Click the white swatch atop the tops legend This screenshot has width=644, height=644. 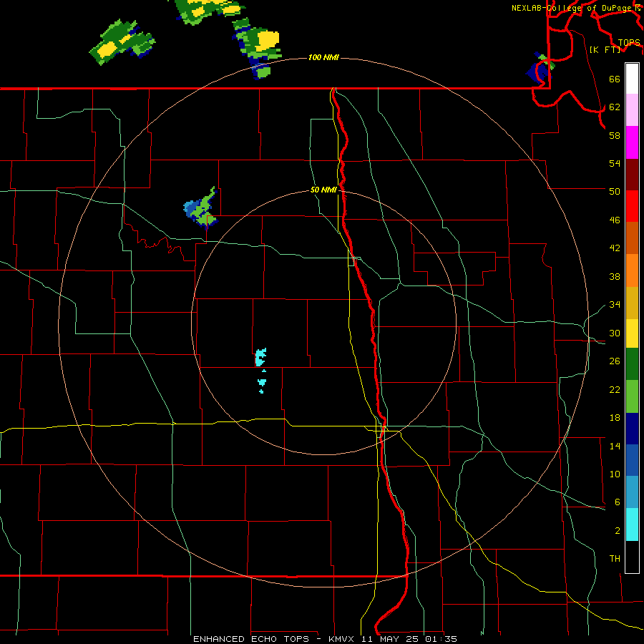pyautogui.click(x=632, y=79)
